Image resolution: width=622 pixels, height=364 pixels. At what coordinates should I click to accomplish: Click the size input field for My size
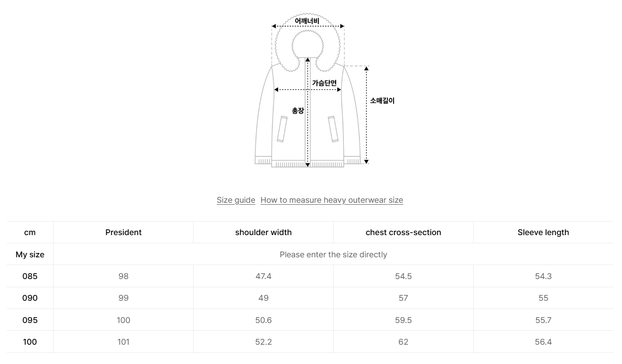click(x=333, y=254)
